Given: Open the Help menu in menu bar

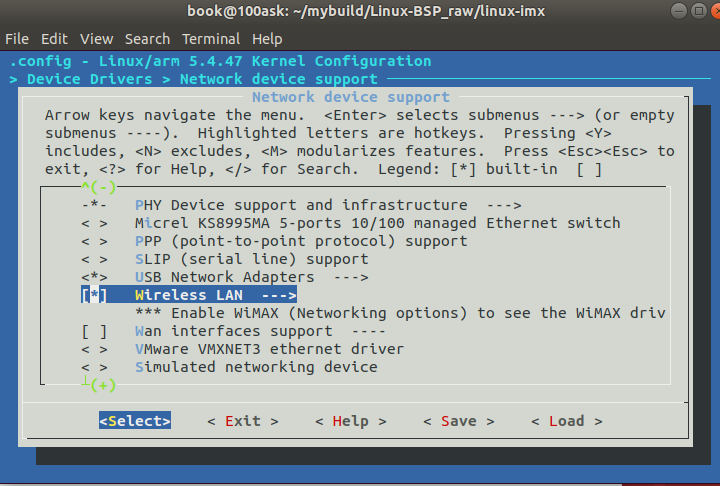Looking at the screenshot, I should (x=267, y=39).
